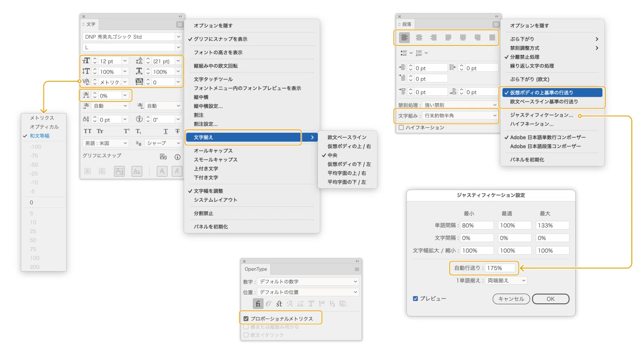644x355 pixels.
Task: Click the snap to baseline (Ag) icon
Action: (120, 171)
